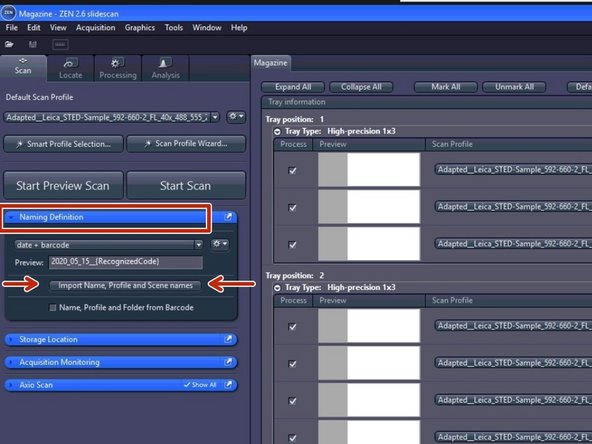Open the View menu
Viewport: 592px width, 444px height.
click(x=58, y=28)
